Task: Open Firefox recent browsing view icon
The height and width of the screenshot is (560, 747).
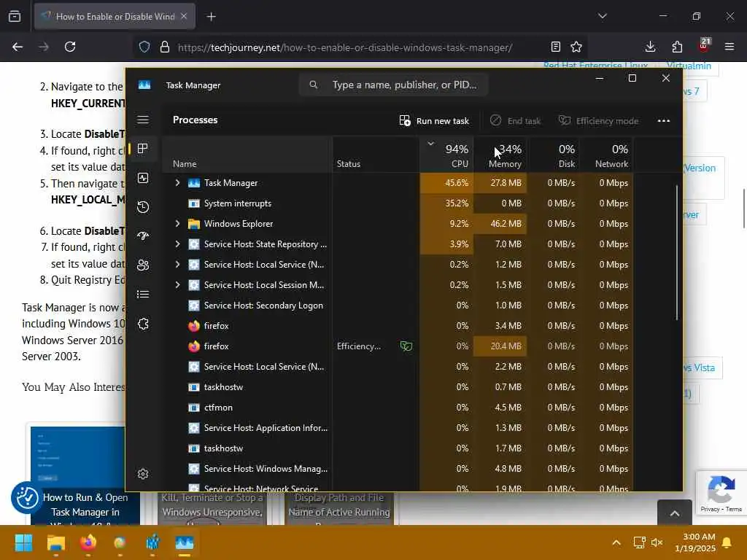Action: [x=15, y=16]
